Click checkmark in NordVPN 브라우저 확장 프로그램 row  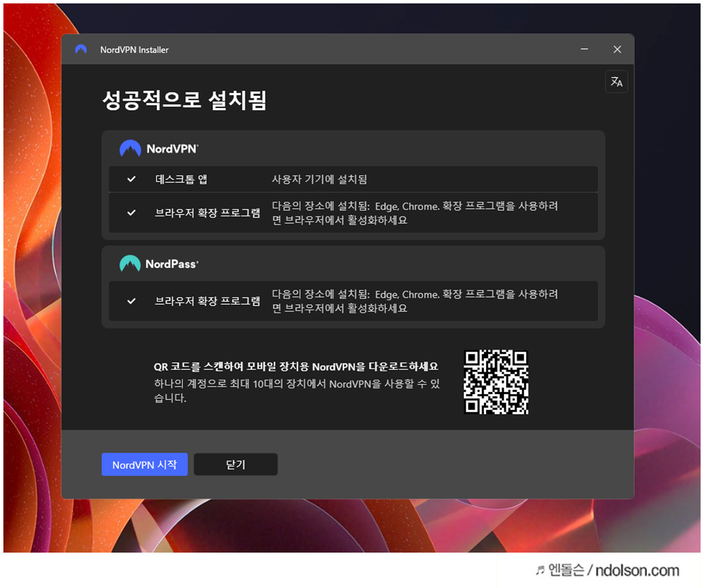pyautogui.click(x=131, y=213)
